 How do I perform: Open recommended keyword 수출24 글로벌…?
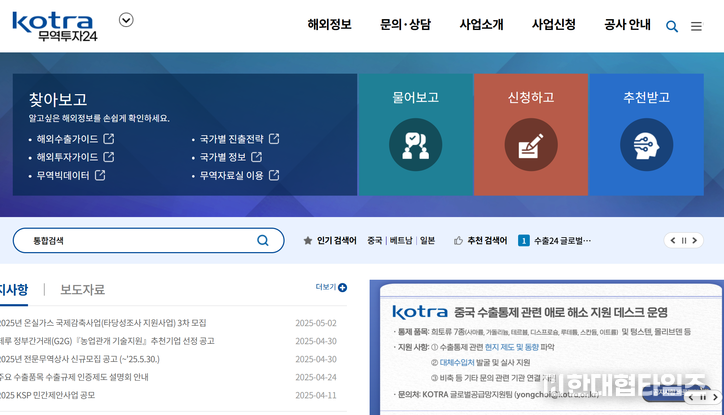[562, 241]
